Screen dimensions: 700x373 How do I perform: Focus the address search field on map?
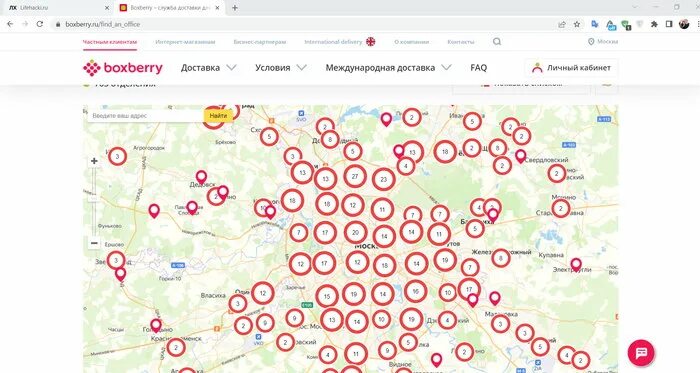146,116
